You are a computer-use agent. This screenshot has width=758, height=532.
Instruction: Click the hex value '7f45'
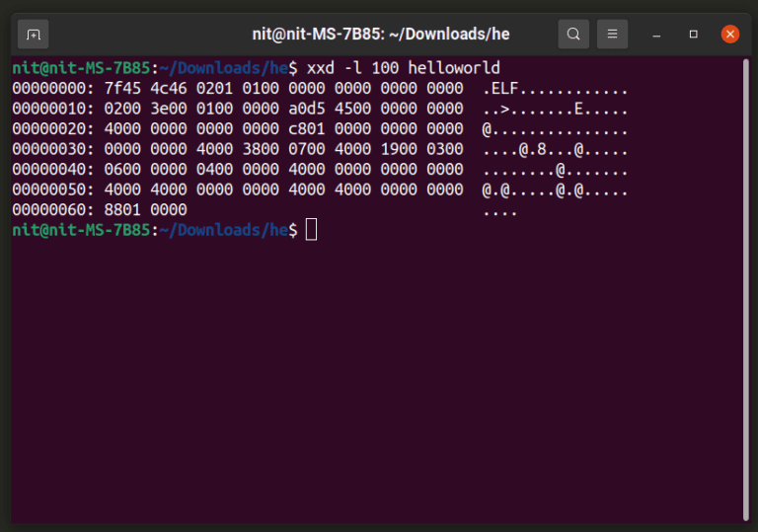tap(122, 89)
